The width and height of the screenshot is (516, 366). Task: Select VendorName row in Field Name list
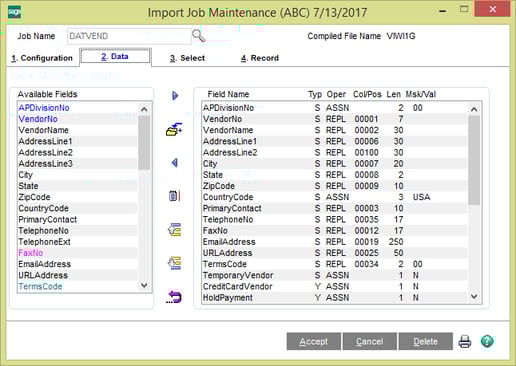click(x=335, y=130)
